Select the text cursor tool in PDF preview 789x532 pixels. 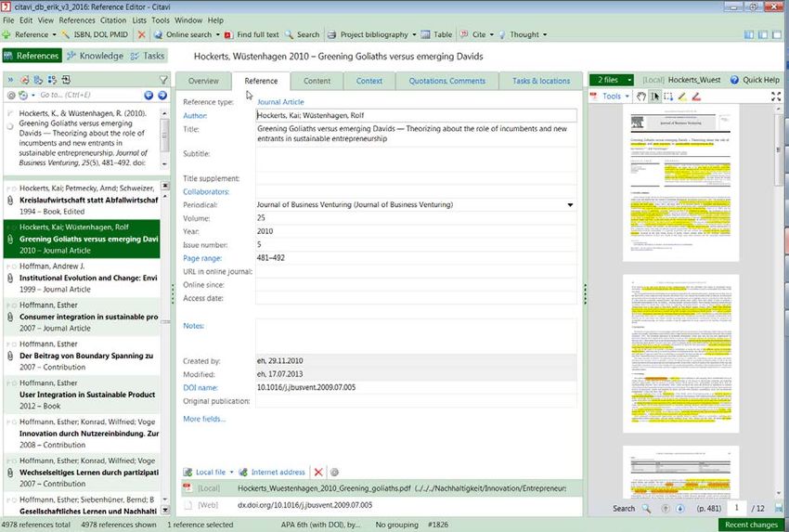point(654,97)
